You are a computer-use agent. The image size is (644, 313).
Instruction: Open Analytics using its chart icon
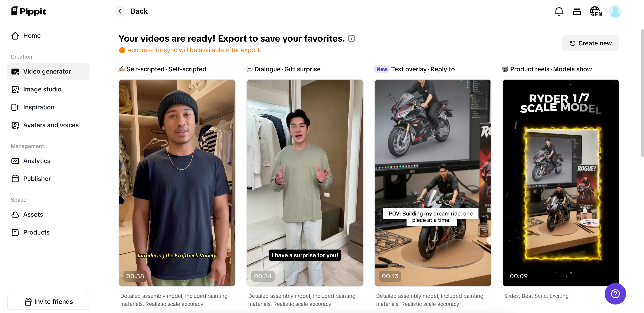15,161
